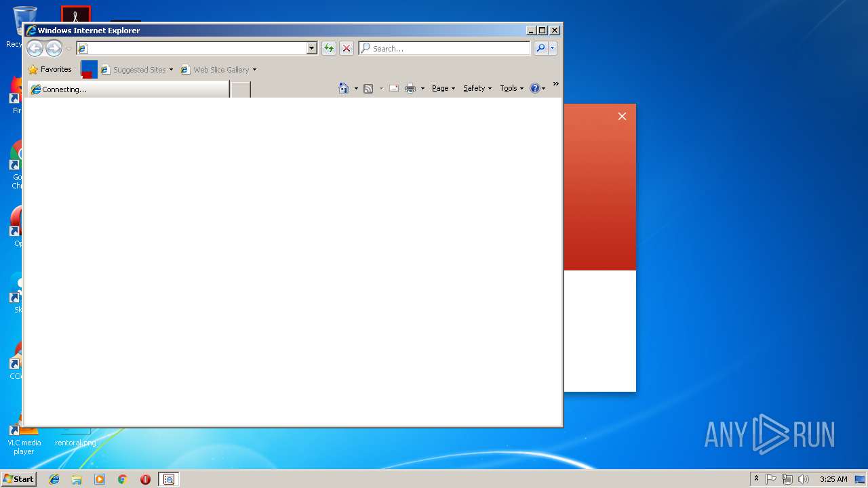868x488 pixels.
Task: Expand the Web Slice Gallery dropdown arrow
Action: (254, 70)
